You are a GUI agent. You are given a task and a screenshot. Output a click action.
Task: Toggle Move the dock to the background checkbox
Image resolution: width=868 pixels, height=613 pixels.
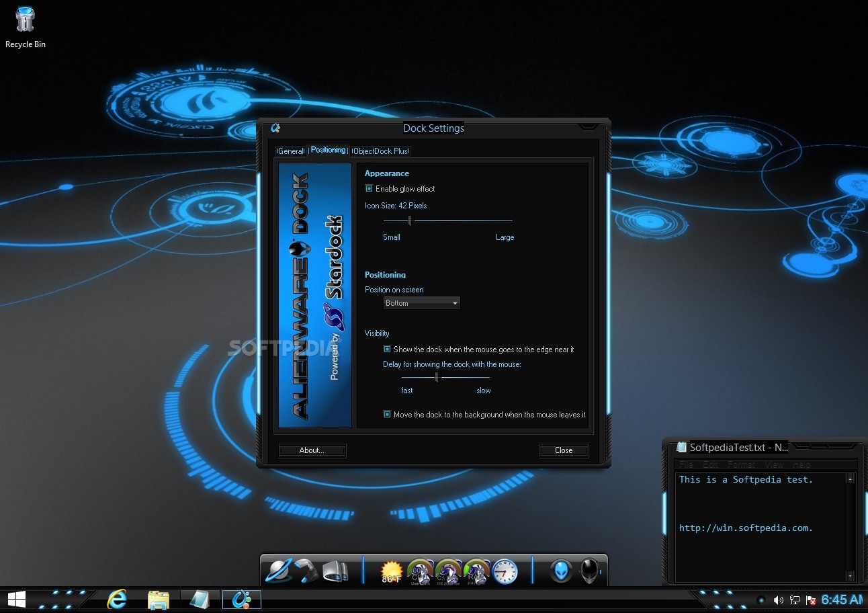point(387,415)
